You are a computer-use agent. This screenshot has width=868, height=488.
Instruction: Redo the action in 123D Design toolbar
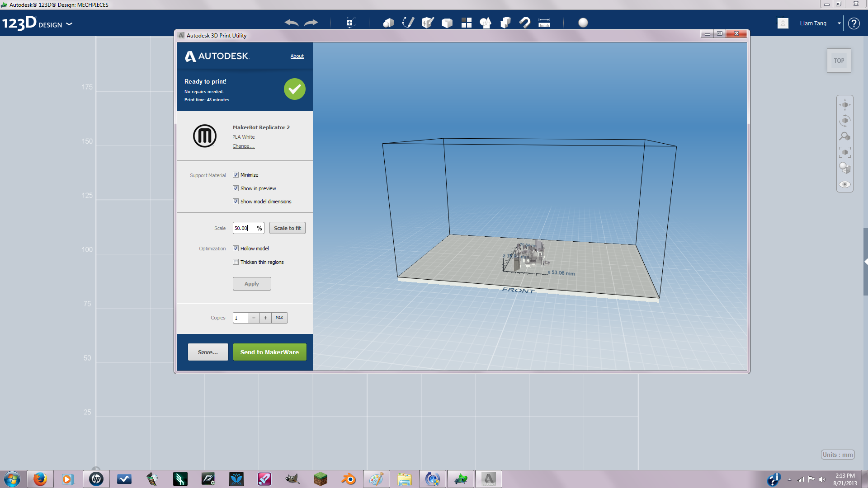click(311, 23)
